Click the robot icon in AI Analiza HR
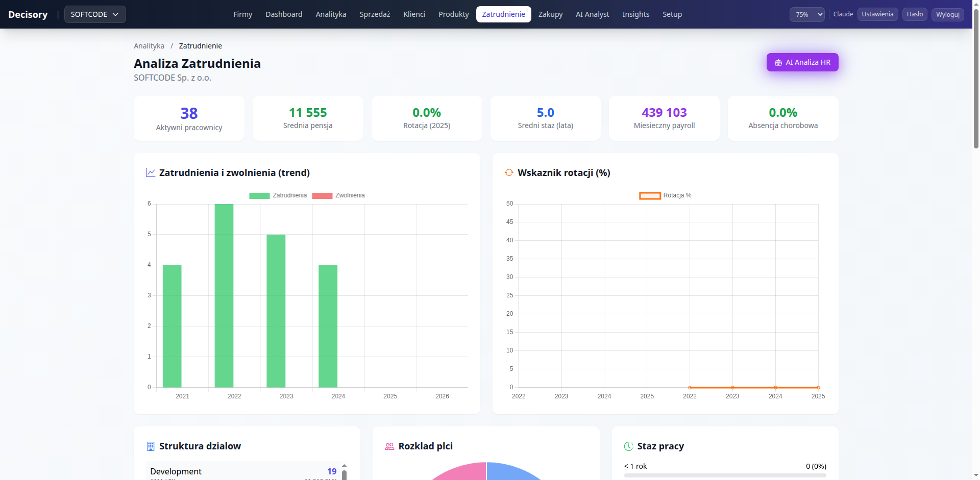This screenshot has width=980, height=480. [x=778, y=63]
